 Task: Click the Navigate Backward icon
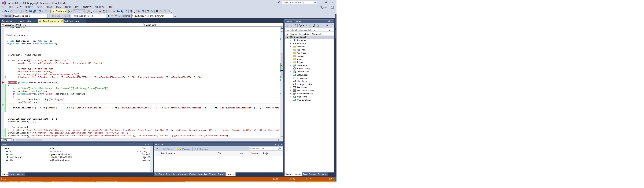coord(6,11)
